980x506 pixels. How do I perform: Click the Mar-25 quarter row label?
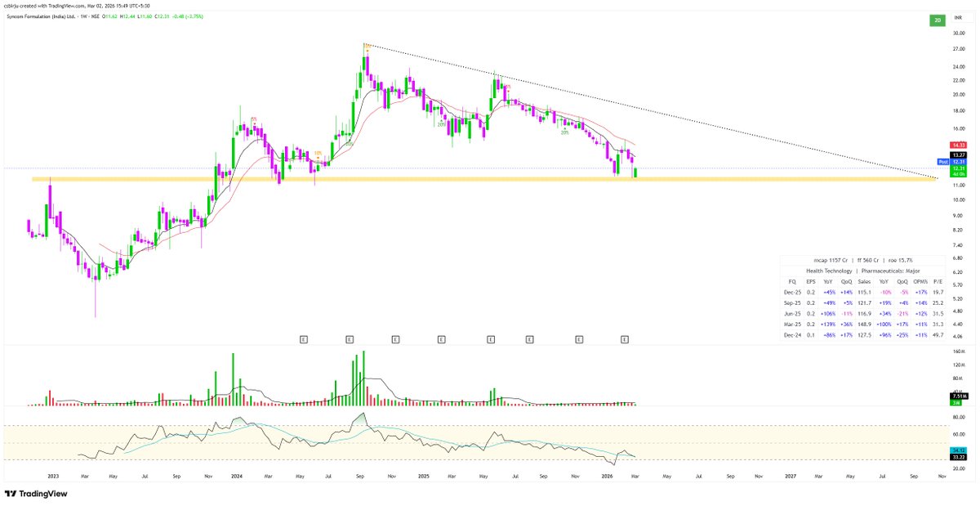[792, 325]
